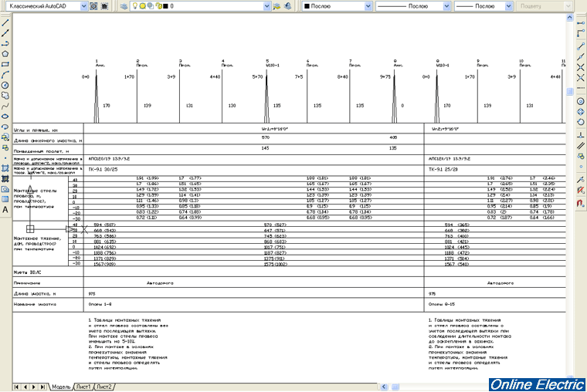The height and width of the screenshot is (392, 587).
Task: Select the Polyline tool
Action: (5, 44)
